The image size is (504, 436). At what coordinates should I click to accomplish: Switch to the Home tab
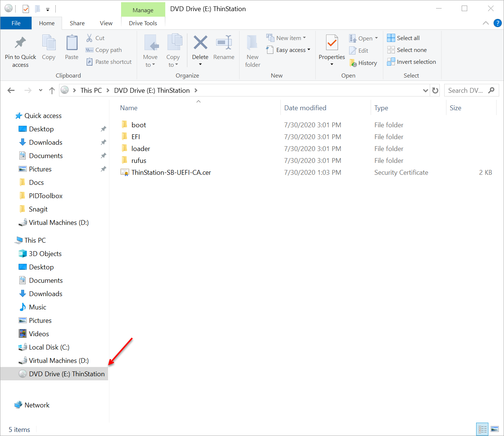47,23
